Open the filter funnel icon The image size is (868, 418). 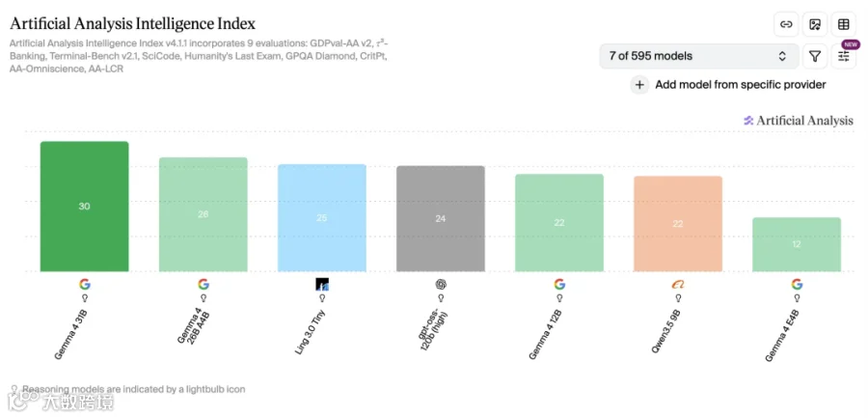coord(815,56)
